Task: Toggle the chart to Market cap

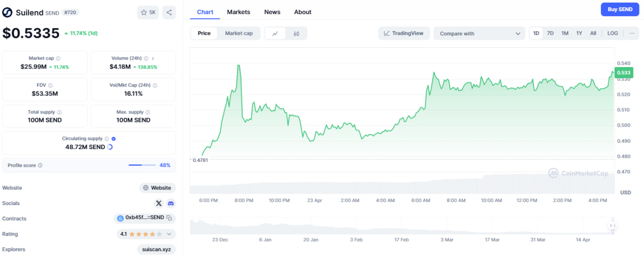Action: pyautogui.click(x=238, y=33)
